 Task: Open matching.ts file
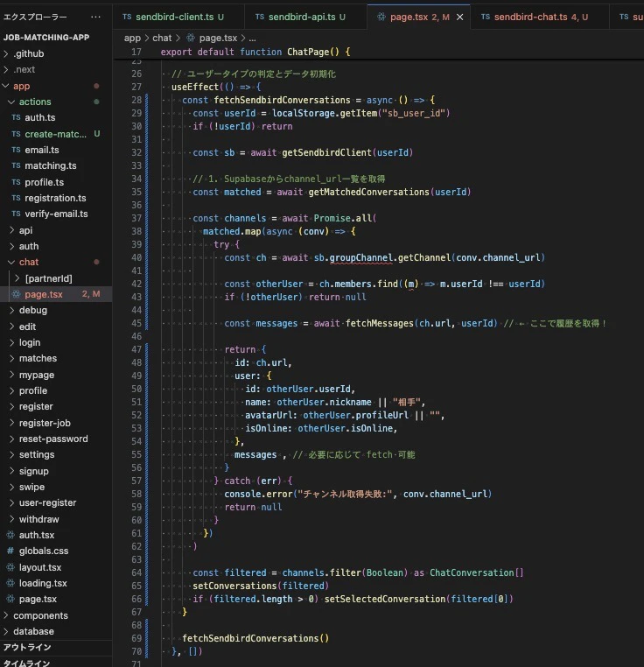coord(56,165)
